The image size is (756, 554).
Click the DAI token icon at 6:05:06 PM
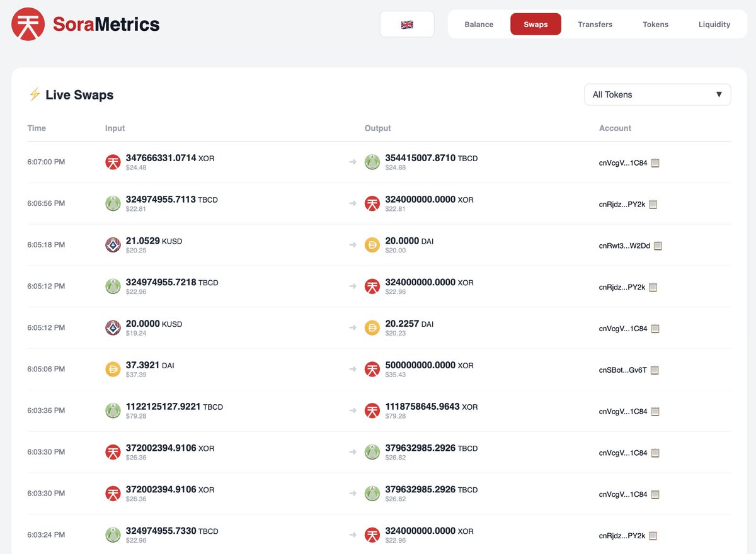(x=113, y=370)
